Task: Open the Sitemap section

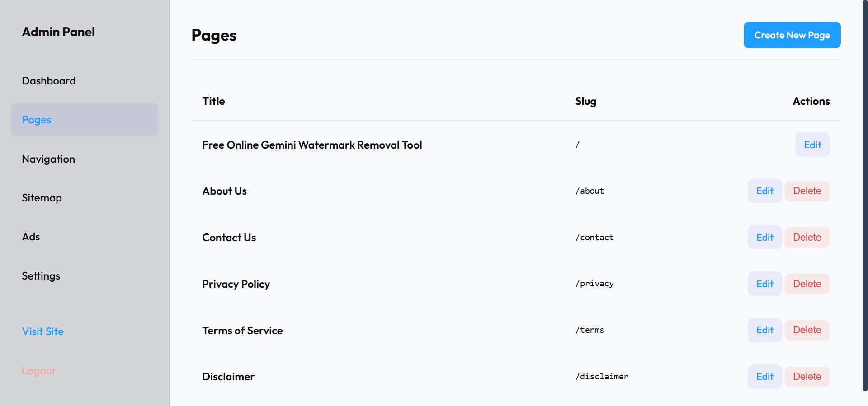Action: coord(42,198)
